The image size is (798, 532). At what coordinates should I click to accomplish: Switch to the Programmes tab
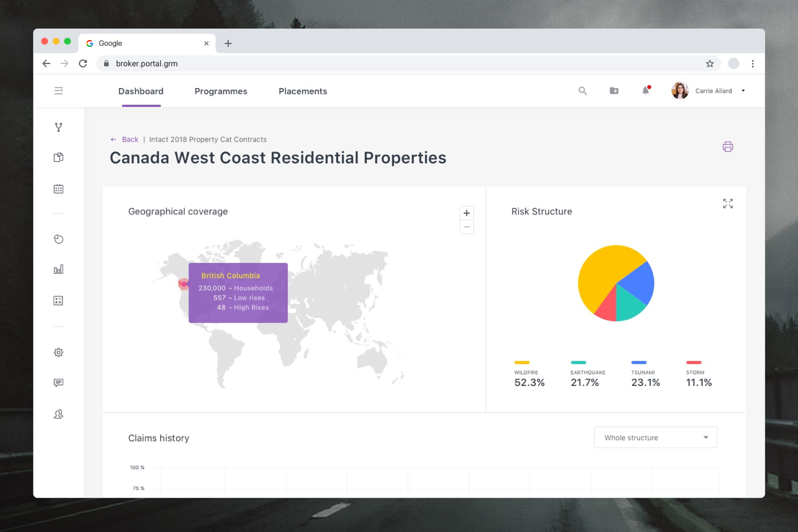click(221, 91)
